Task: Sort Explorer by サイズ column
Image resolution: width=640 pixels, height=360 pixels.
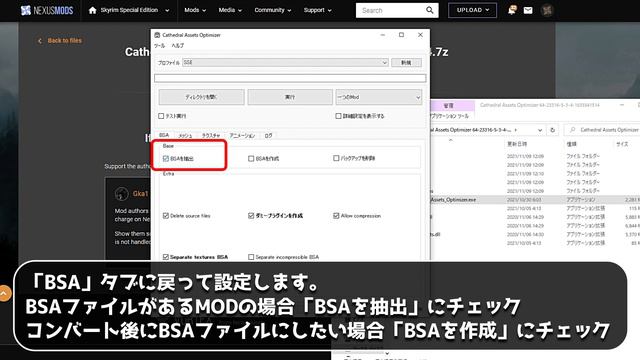Action: point(622,144)
